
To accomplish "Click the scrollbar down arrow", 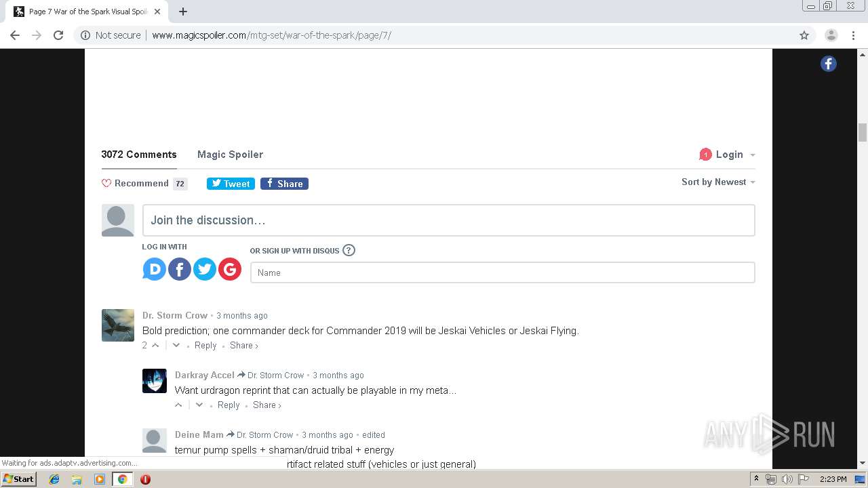I will click(863, 463).
